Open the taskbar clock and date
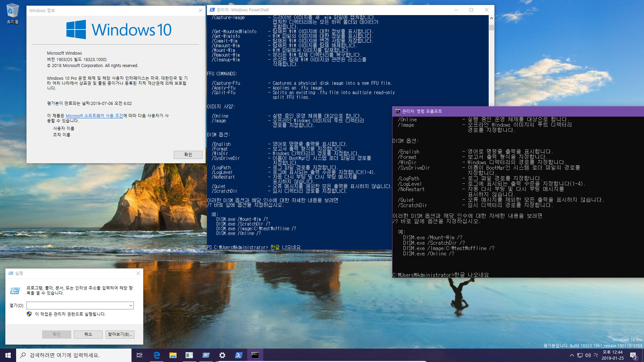 click(x=612, y=355)
